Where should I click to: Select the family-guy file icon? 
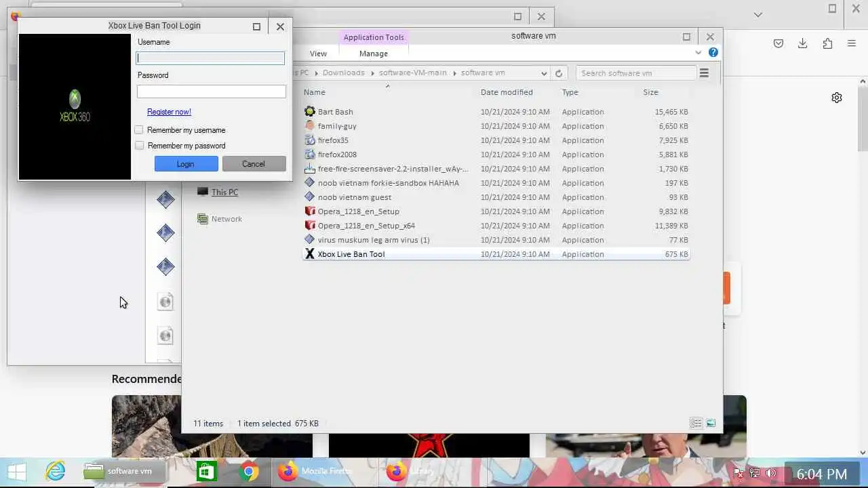click(310, 126)
